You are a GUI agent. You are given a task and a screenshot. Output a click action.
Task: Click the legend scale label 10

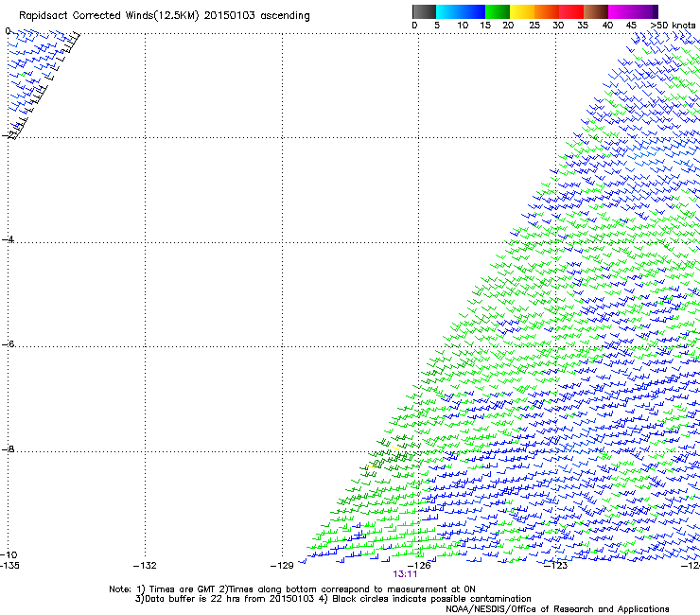click(x=463, y=26)
